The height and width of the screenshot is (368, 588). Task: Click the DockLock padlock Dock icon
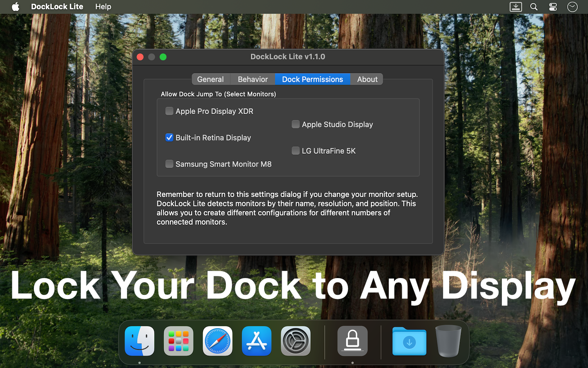pos(352,341)
